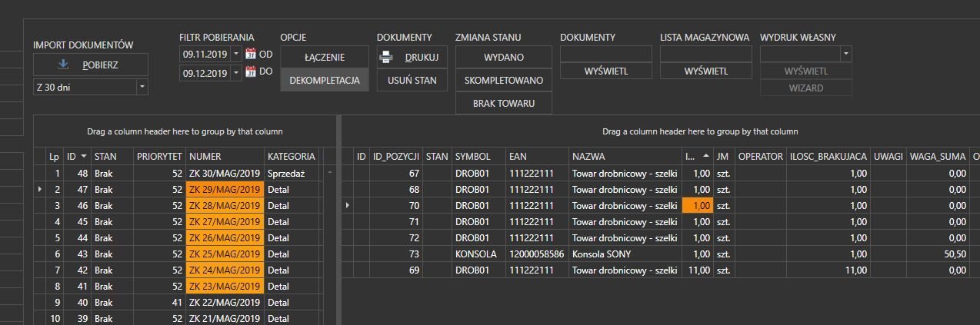The image size is (980, 325).
Task: Set status to SKOMPLETOWANO
Action: point(504,80)
